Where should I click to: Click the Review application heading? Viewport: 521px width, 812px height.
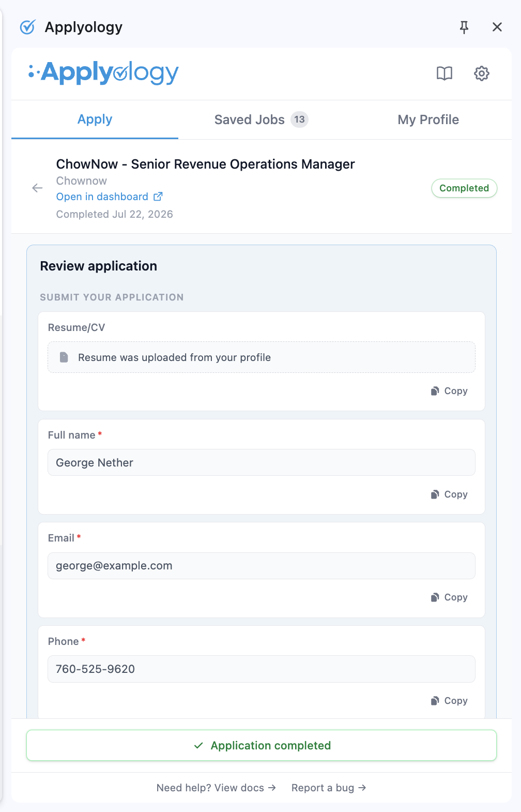[99, 266]
